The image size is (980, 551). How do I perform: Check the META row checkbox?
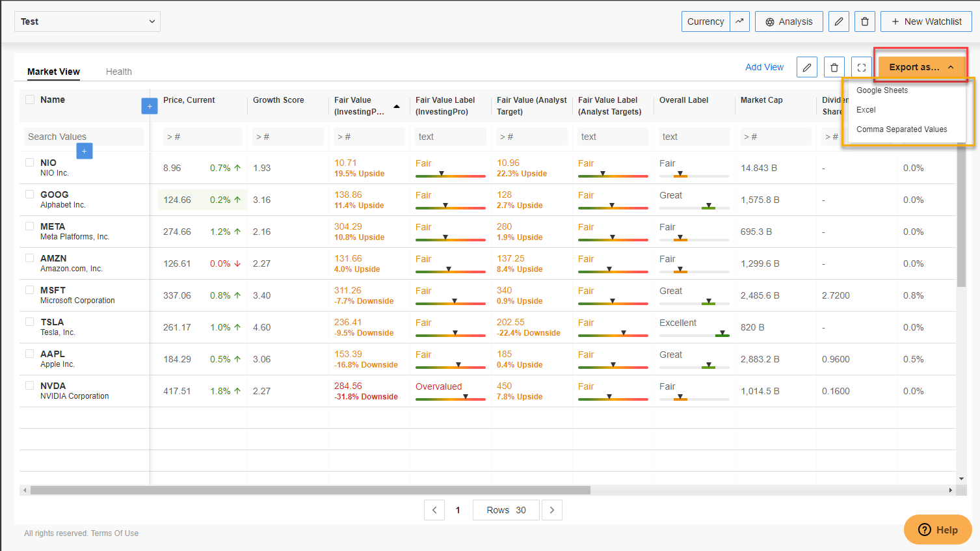click(30, 226)
